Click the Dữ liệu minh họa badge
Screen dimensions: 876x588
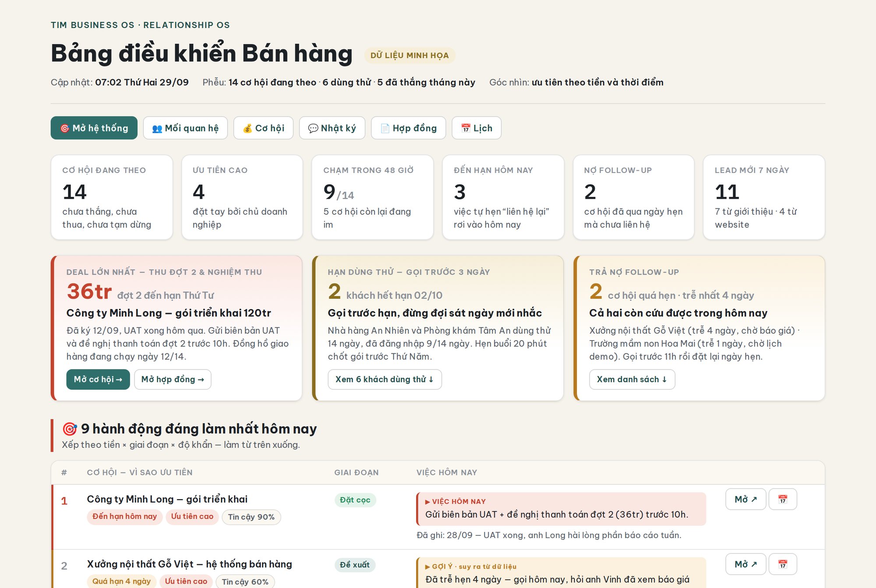[x=410, y=56]
